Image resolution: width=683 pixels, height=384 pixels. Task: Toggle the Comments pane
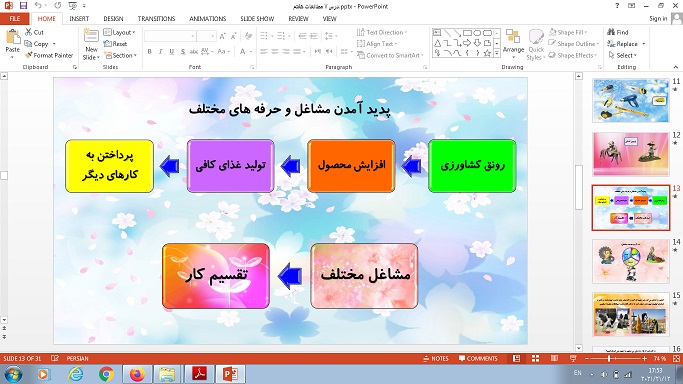point(478,358)
